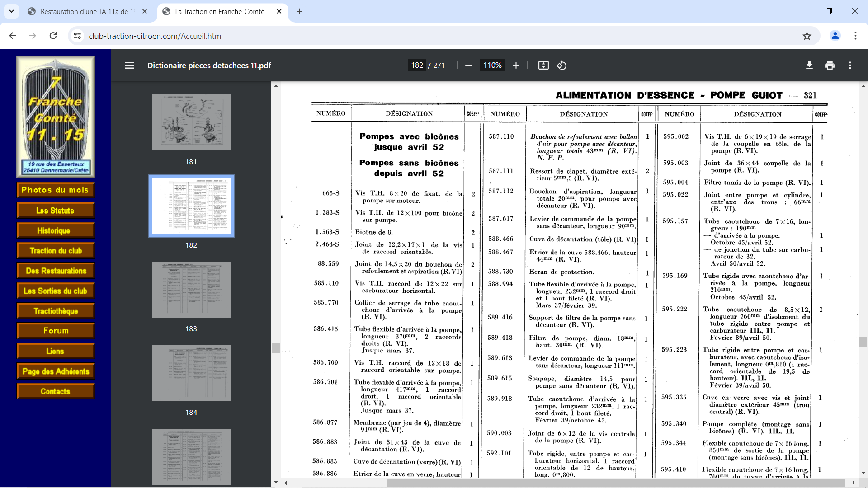Click the PDF zoom out minus button
Image resolution: width=868 pixels, height=488 pixels.
pyautogui.click(x=468, y=66)
